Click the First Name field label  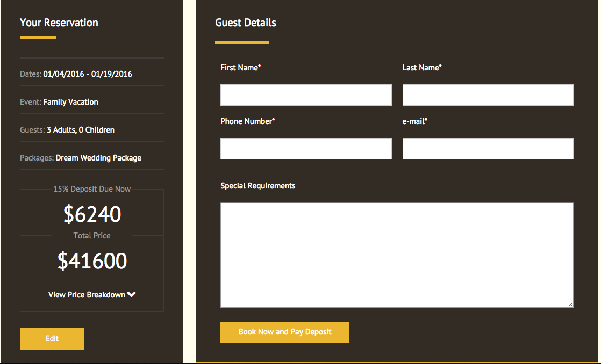pos(240,68)
